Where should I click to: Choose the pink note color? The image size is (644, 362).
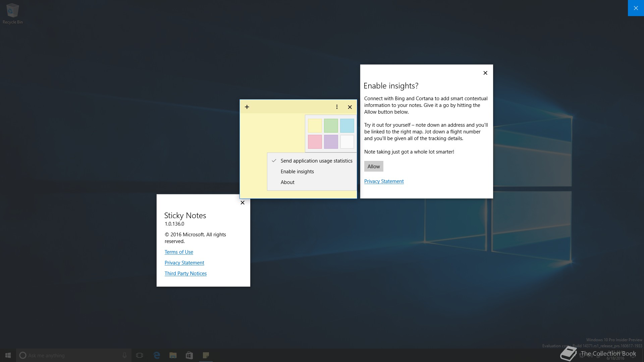[x=315, y=142]
